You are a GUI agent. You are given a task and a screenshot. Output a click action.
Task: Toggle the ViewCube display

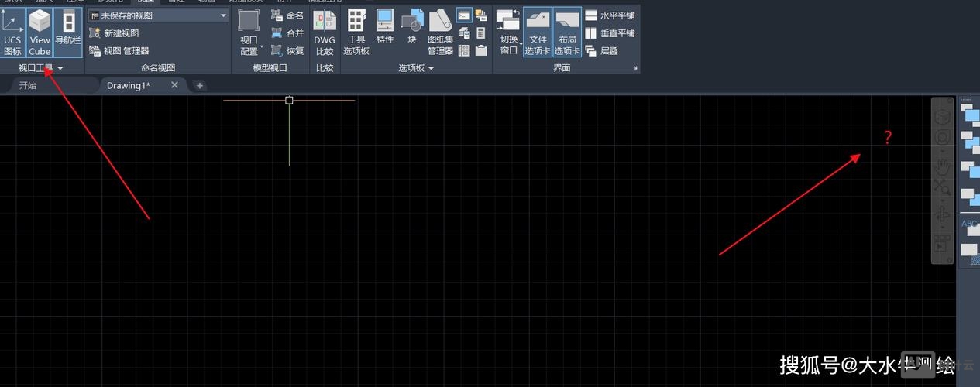40,33
